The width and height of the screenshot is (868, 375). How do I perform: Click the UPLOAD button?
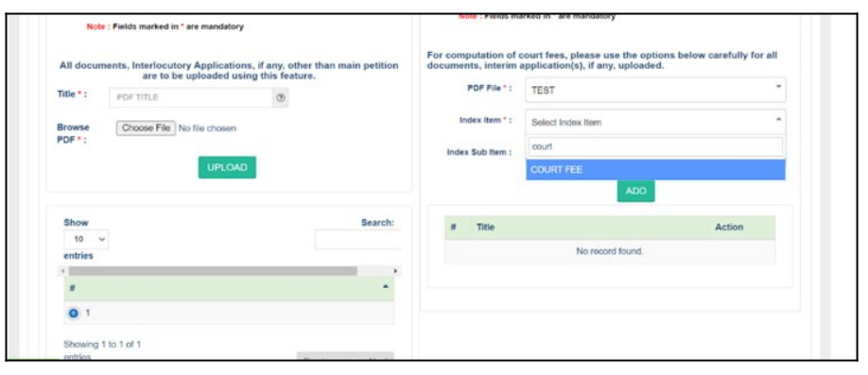click(x=227, y=167)
